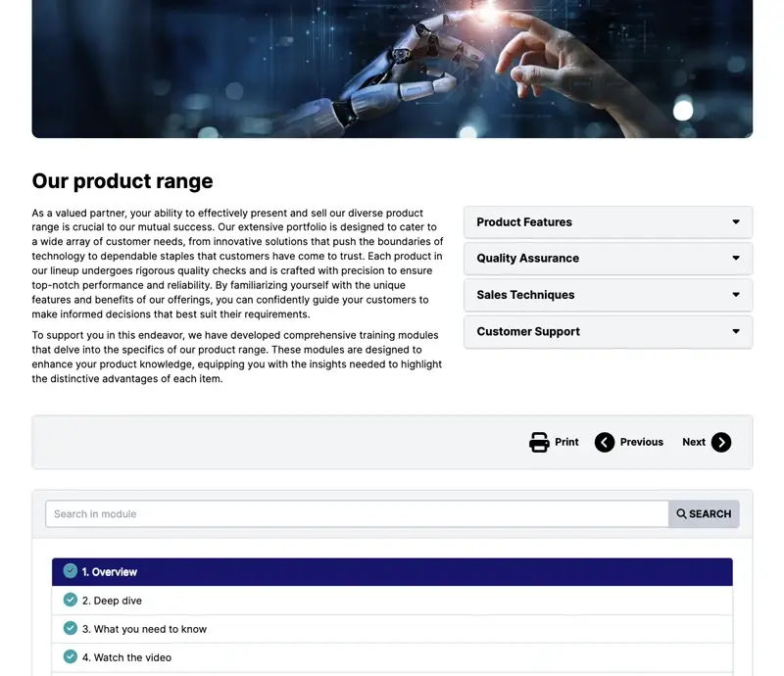Click the magnifying glass search icon
Screen dimensions: 784x676
[x=682, y=513]
